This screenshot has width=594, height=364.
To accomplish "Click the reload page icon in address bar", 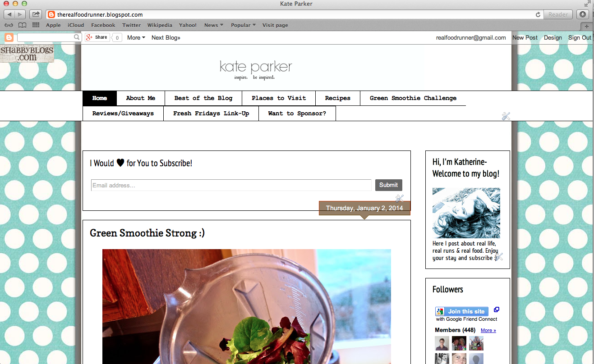I will tap(538, 14).
